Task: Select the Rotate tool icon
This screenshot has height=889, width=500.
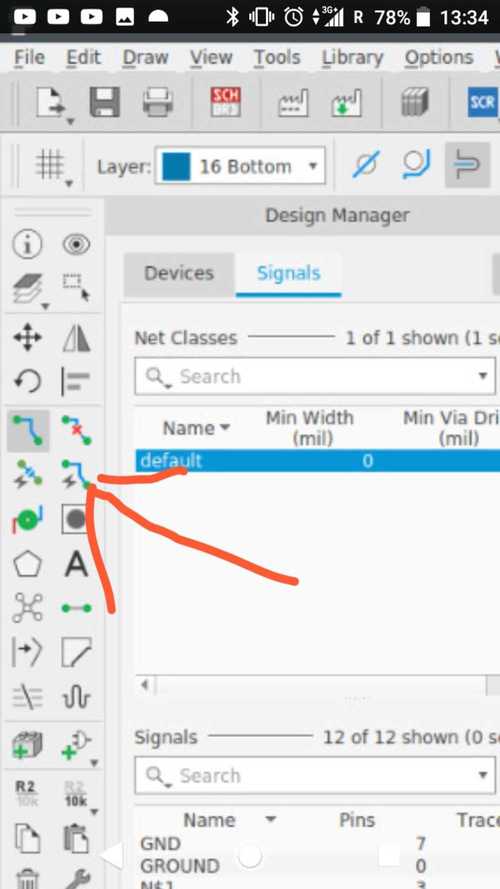Action: (x=28, y=380)
